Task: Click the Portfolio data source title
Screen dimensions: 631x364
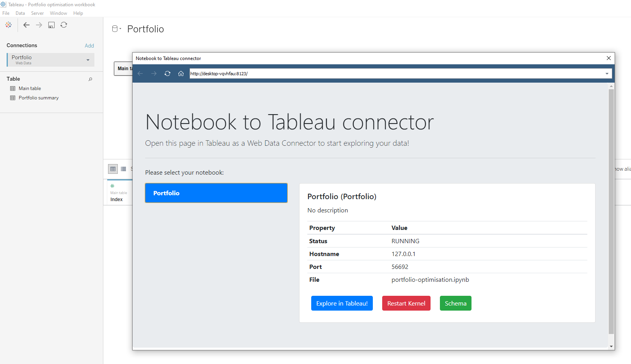Action: pos(145,29)
